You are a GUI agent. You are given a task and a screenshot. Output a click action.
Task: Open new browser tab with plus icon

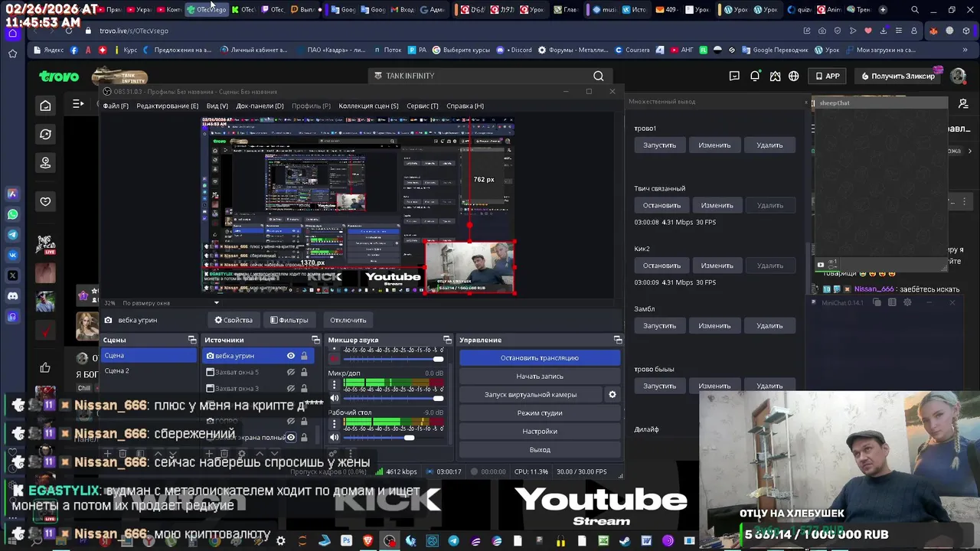pos(883,10)
